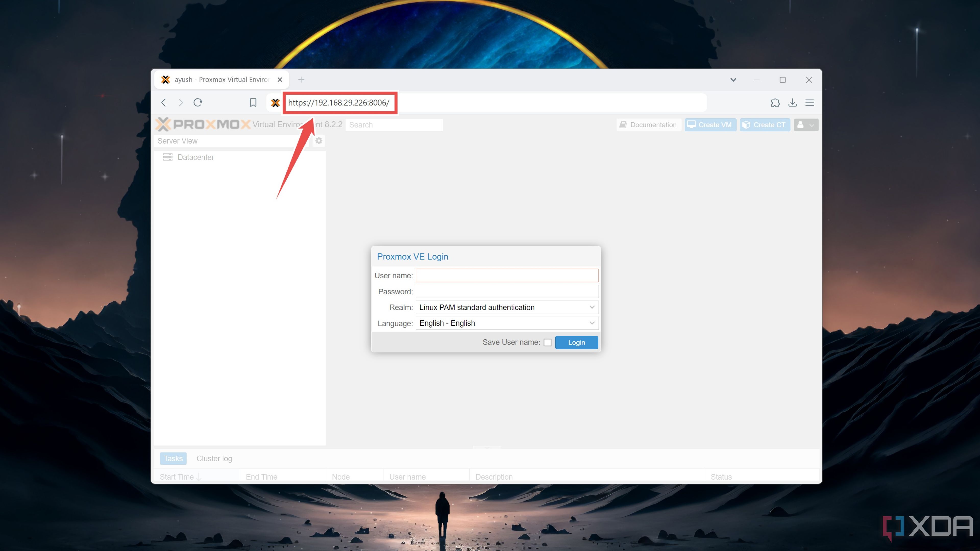Click the Server View gear settings icon
The width and height of the screenshot is (980, 551).
tap(319, 141)
